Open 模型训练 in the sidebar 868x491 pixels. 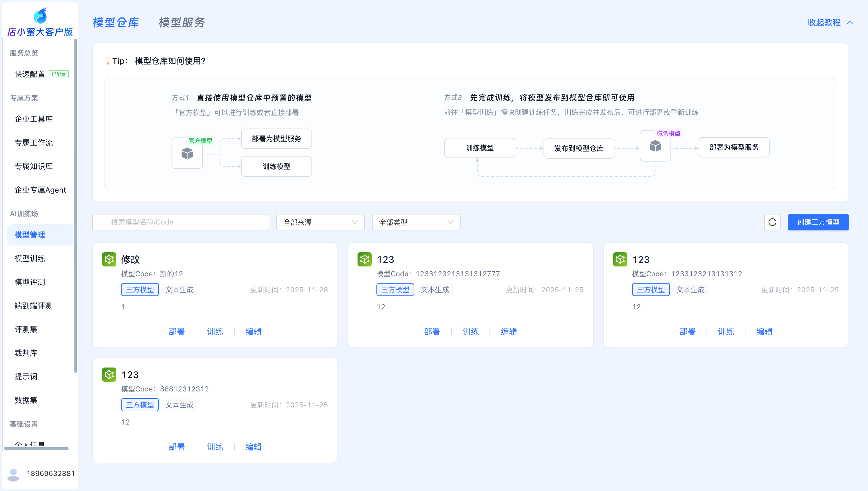[x=30, y=259]
